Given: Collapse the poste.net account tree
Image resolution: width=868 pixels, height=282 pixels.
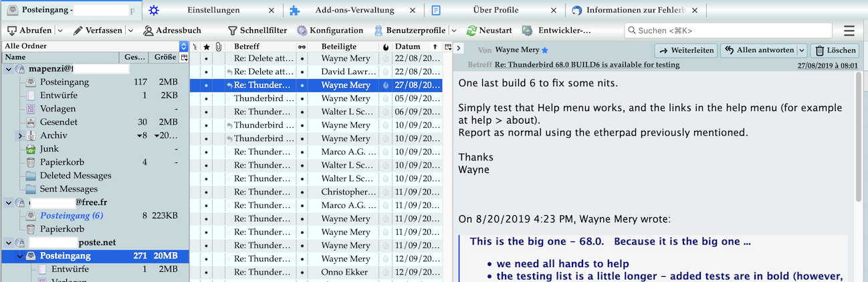Looking at the screenshot, I should (x=9, y=243).
